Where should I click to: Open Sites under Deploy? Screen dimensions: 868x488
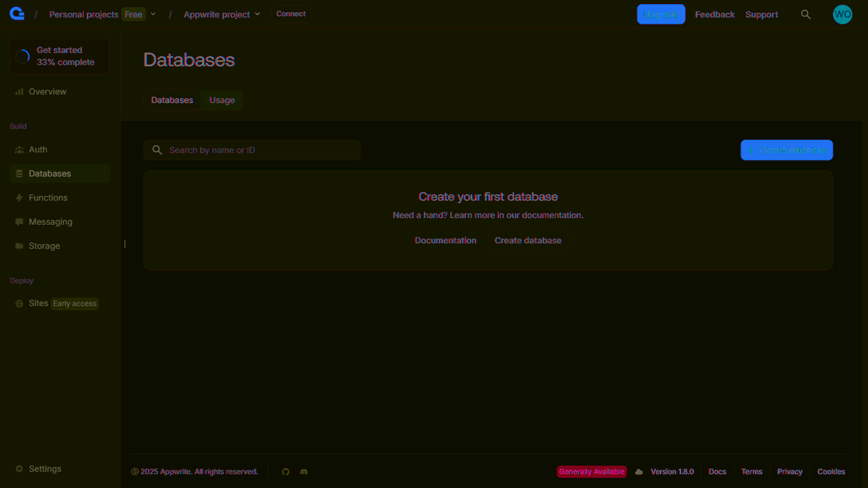click(39, 303)
